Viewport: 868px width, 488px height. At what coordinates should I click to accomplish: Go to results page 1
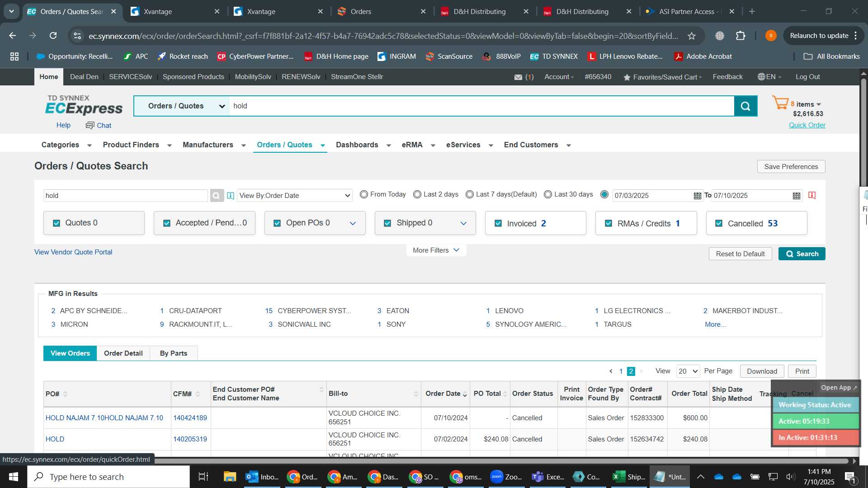(x=621, y=371)
